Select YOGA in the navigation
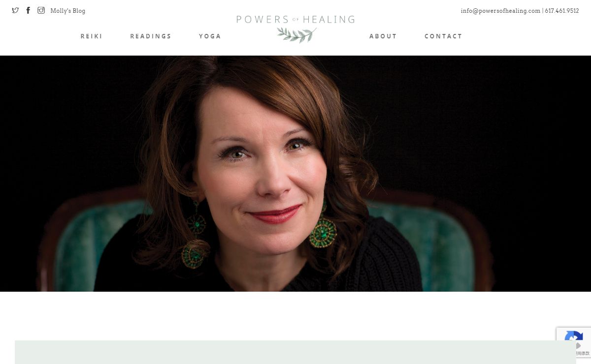This screenshot has width=591, height=364. [x=210, y=36]
